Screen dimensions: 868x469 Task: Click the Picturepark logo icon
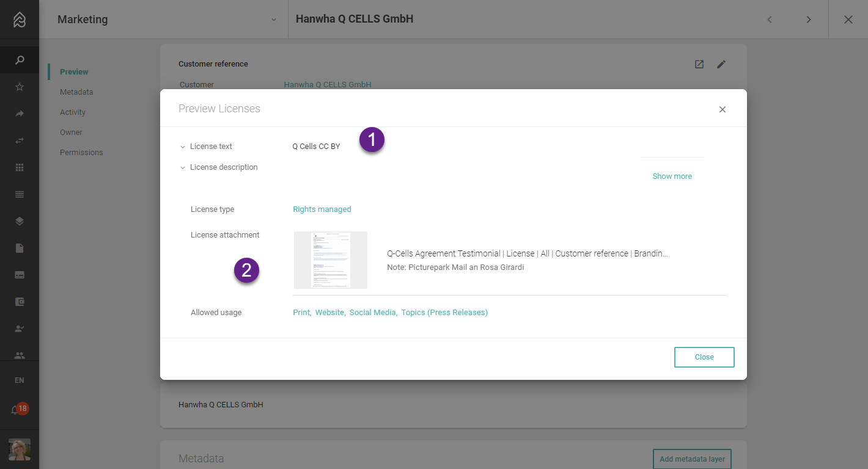point(20,20)
